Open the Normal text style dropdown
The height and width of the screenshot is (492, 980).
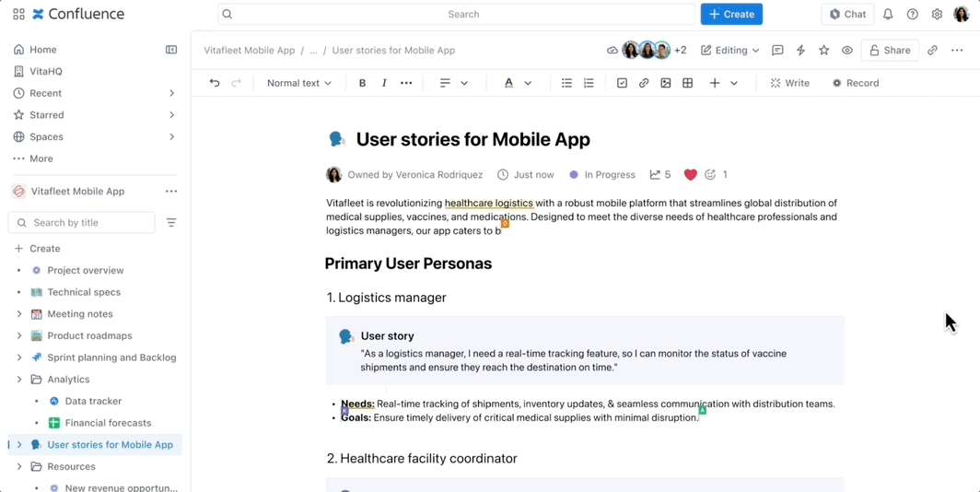pyautogui.click(x=298, y=83)
